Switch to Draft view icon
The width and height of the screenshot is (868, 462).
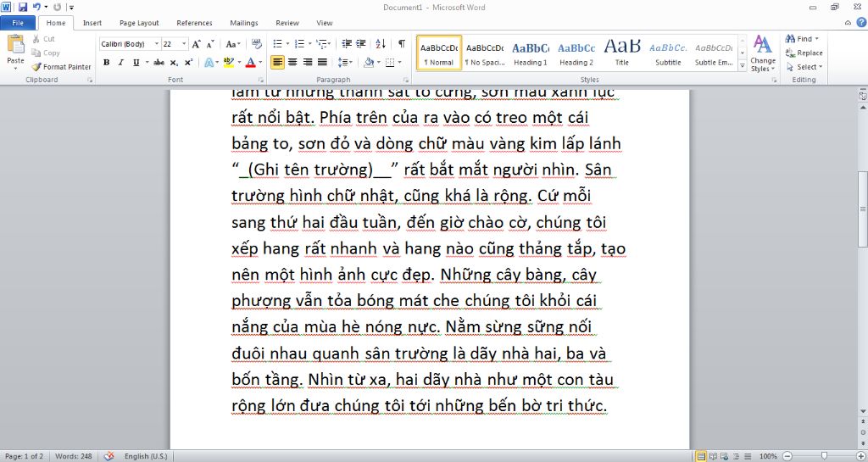(x=748, y=456)
